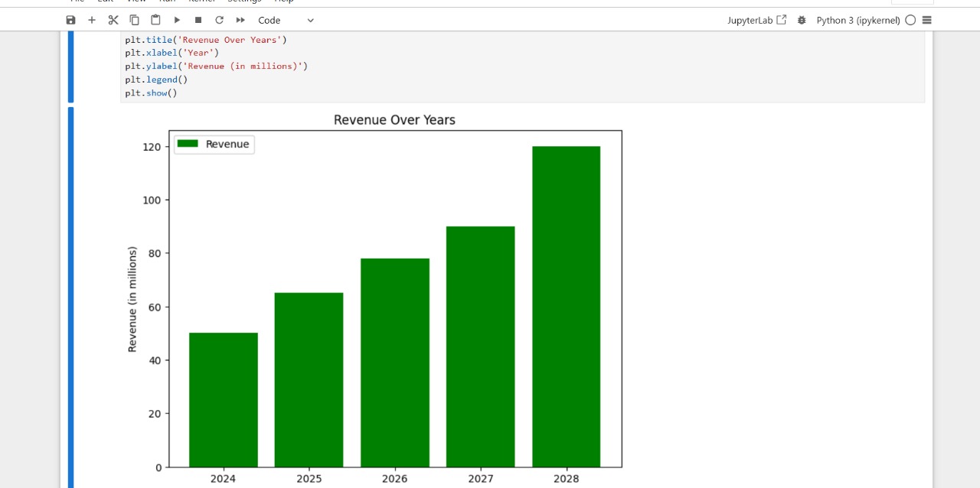Click the 120 y-axis tick label
This screenshot has width=980, height=488.
(152, 147)
